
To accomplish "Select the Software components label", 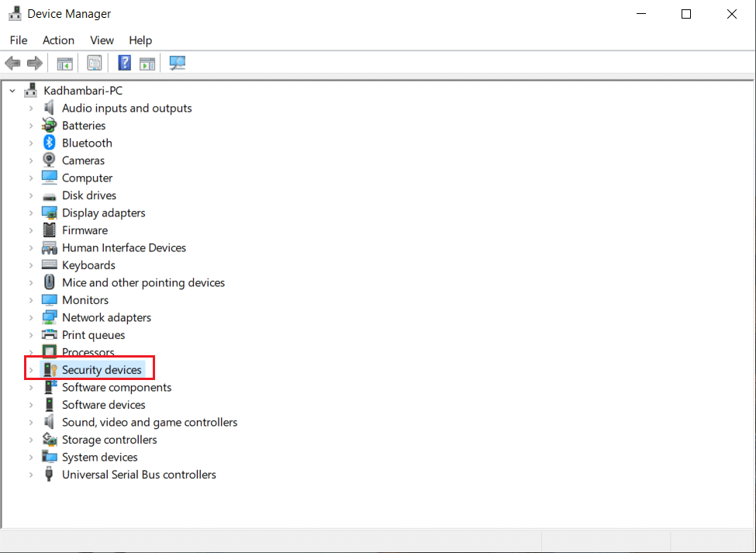I will [x=116, y=387].
